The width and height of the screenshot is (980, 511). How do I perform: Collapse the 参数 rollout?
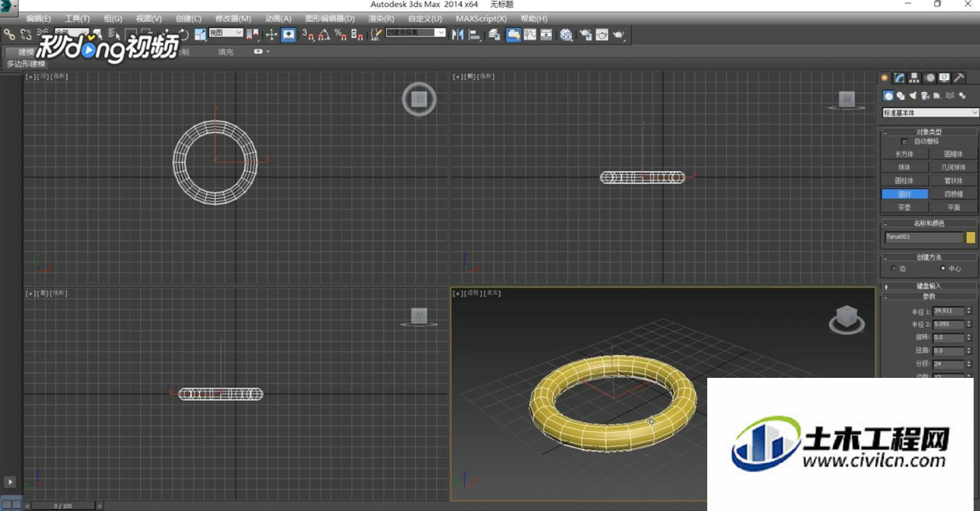[x=929, y=297]
